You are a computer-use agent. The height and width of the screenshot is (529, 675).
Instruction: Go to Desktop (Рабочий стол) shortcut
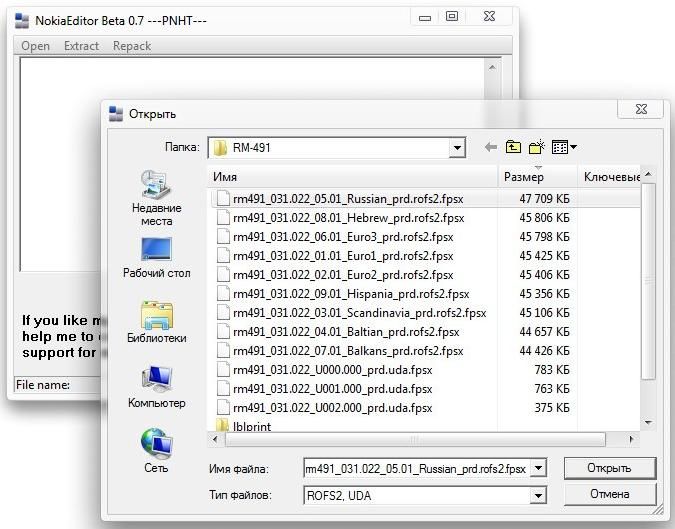(156, 257)
